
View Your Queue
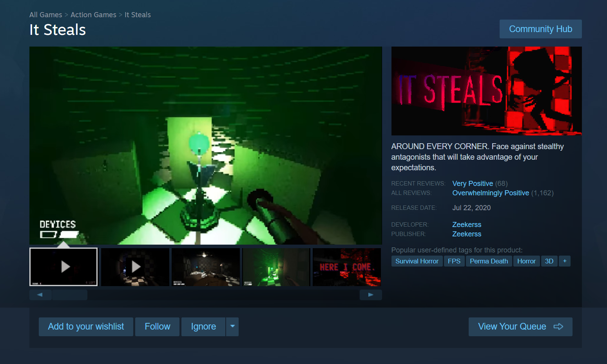(x=520, y=327)
